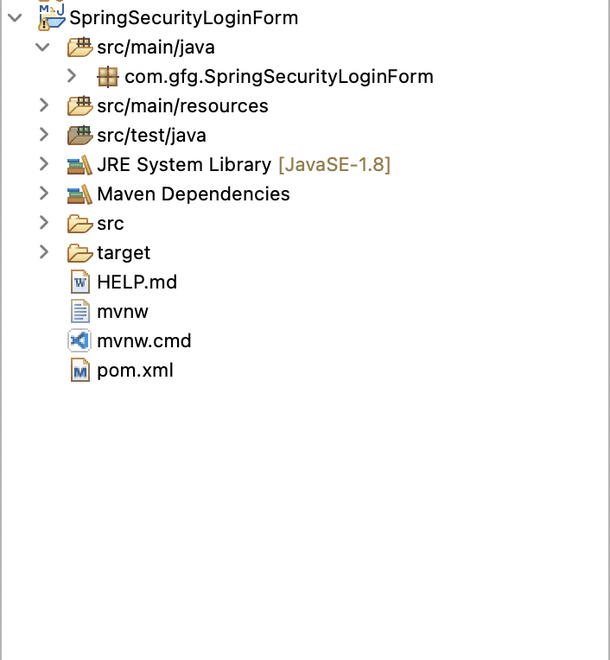Click the Maven Dependencies library icon
This screenshot has width=610, height=660.
(79, 194)
